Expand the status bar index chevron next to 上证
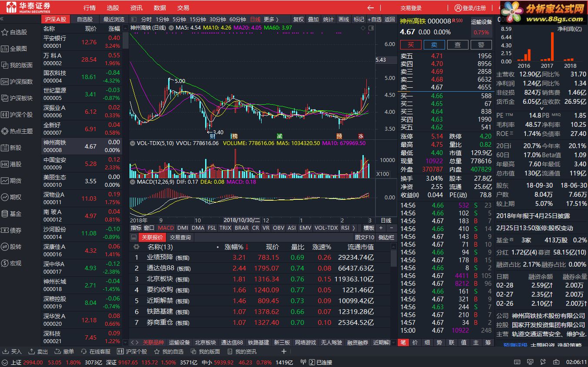This screenshot has width=588, height=367. [x=5, y=362]
